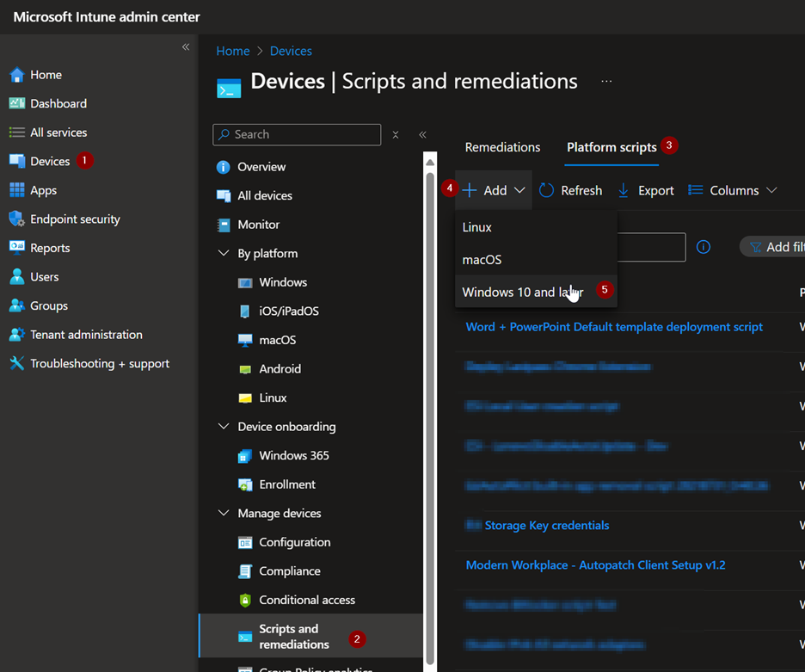The height and width of the screenshot is (672, 805).
Task: Click the Android platform icon
Action: coord(245,369)
